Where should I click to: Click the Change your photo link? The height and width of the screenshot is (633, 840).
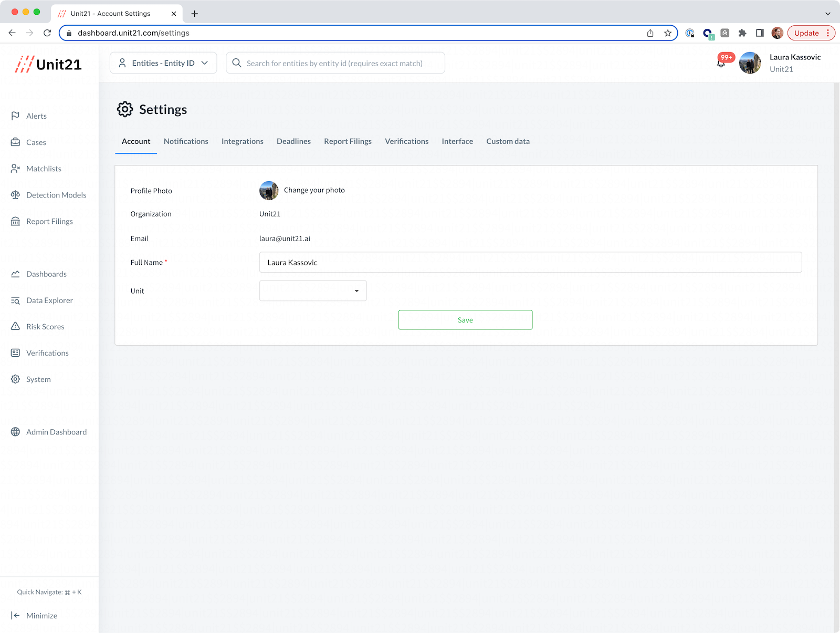314,190
